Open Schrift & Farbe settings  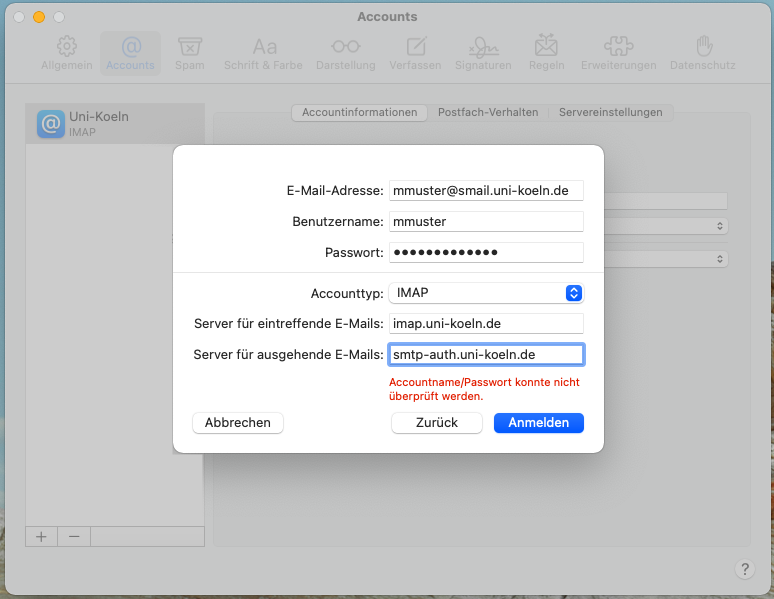click(x=263, y=53)
